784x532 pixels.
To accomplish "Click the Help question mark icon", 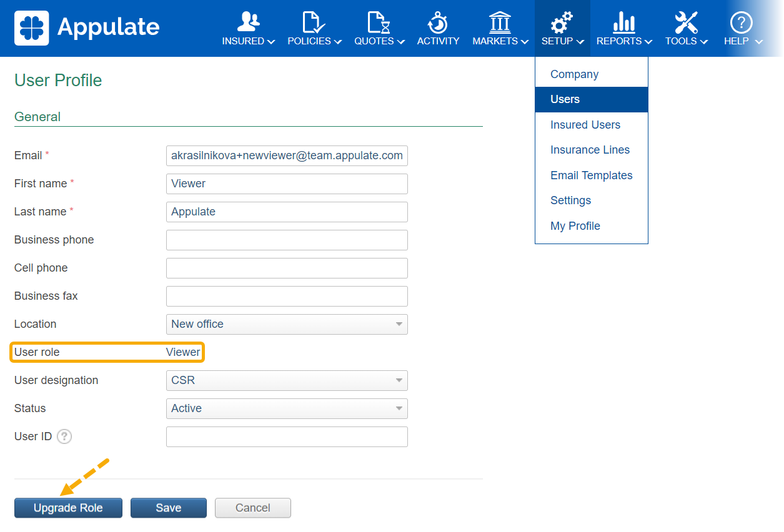I will tap(742, 22).
